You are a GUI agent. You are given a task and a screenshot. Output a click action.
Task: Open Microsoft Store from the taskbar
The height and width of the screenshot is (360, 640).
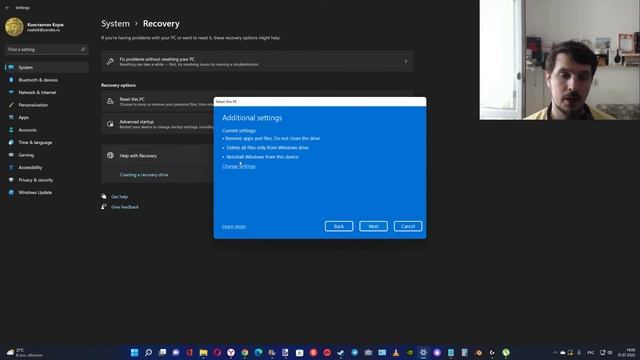(299, 352)
